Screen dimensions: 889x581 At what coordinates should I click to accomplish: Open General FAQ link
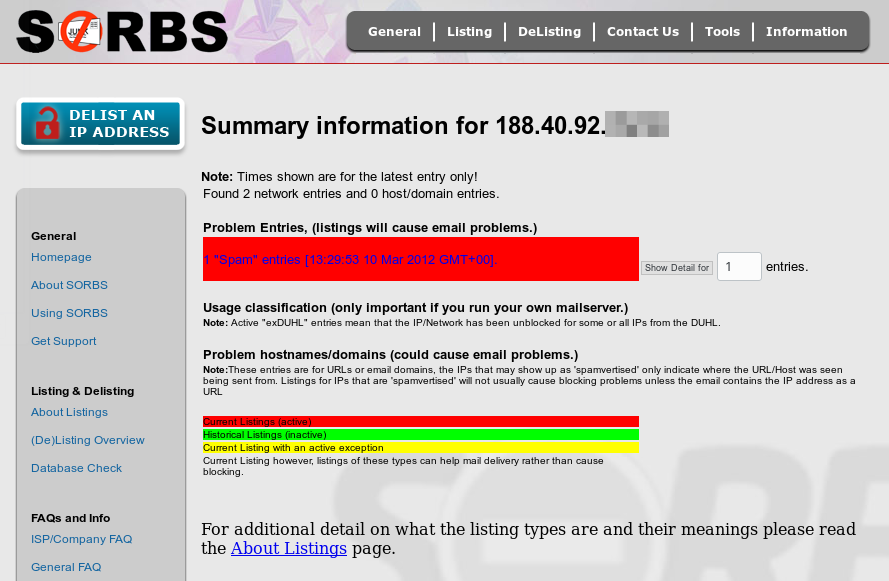pos(66,567)
